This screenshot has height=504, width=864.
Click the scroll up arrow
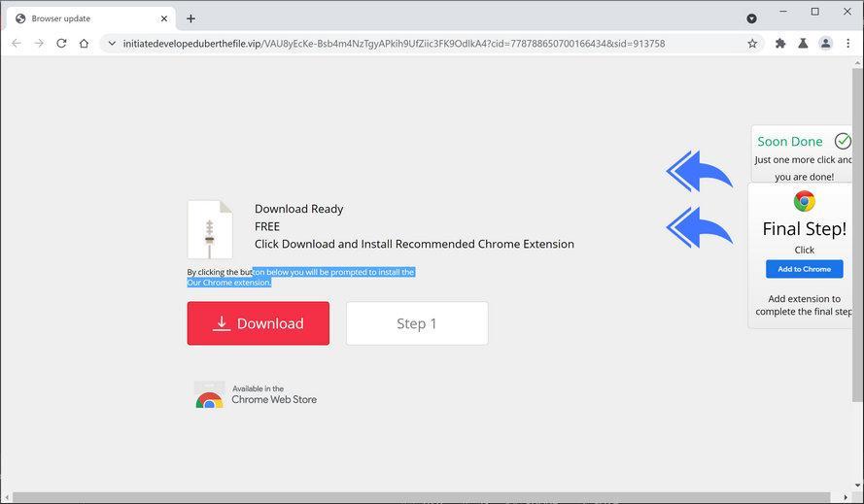[x=857, y=62]
